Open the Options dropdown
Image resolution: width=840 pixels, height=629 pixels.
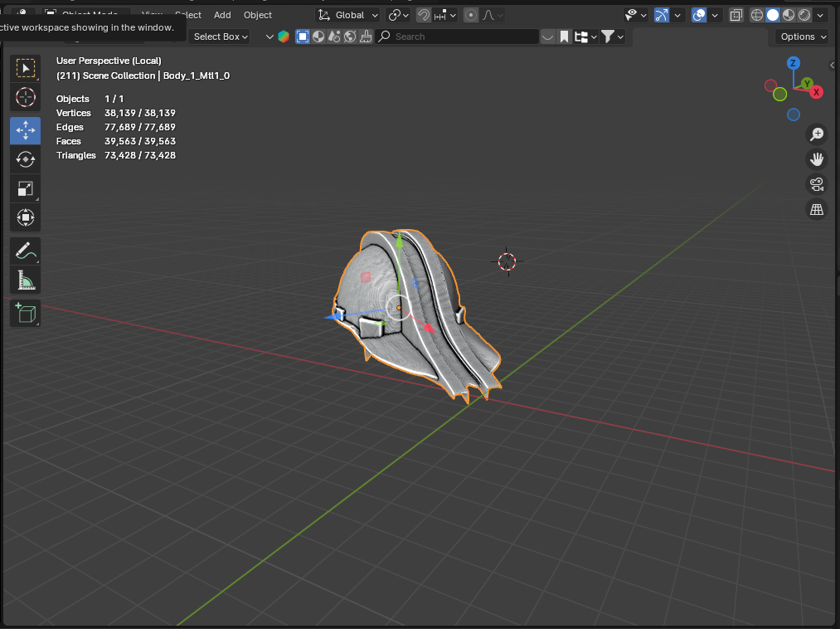coord(804,37)
